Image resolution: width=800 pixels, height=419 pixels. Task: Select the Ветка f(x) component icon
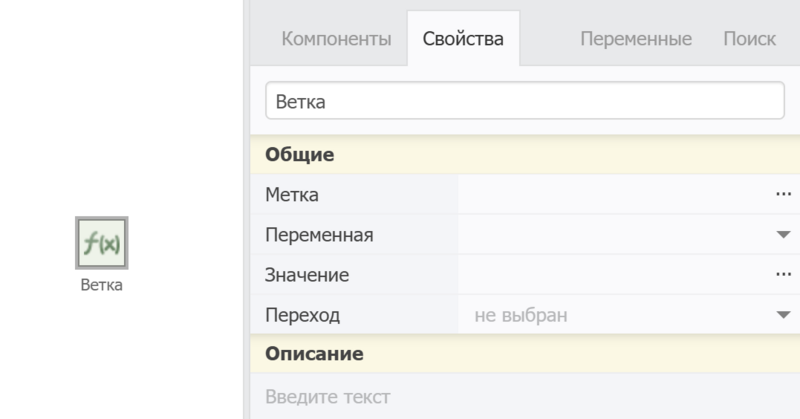pos(102,243)
